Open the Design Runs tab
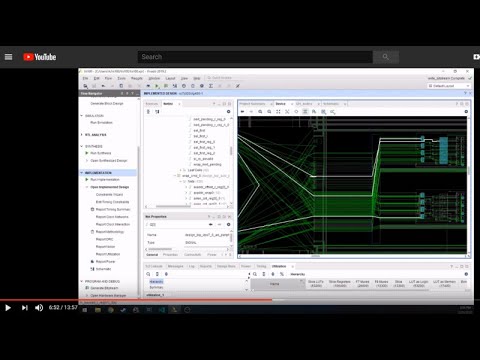This screenshot has height=360, width=480. (226, 266)
